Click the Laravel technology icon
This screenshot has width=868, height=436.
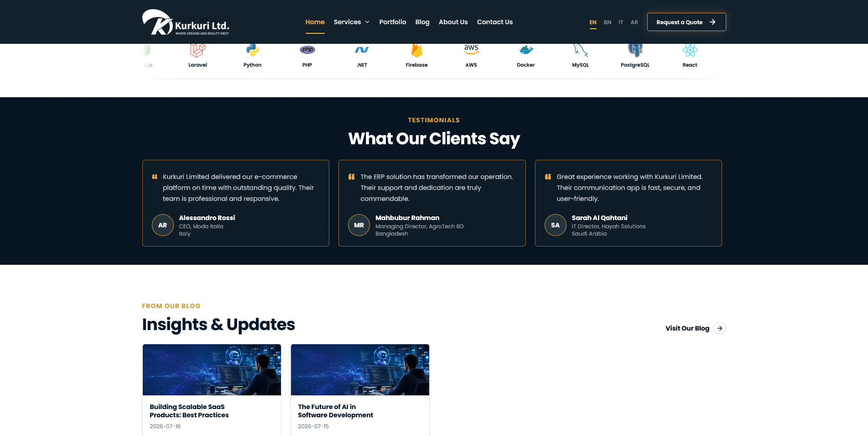point(198,50)
